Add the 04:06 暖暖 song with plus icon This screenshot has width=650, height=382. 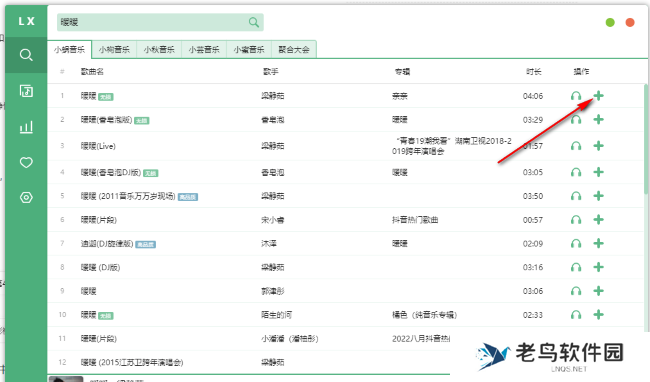pyautogui.click(x=598, y=96)
